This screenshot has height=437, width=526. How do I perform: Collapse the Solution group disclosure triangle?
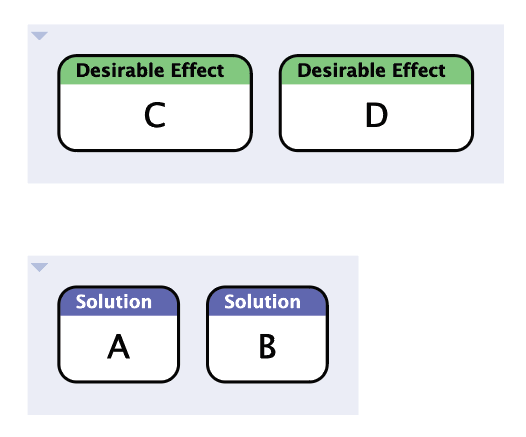click(x=39, y=267)
